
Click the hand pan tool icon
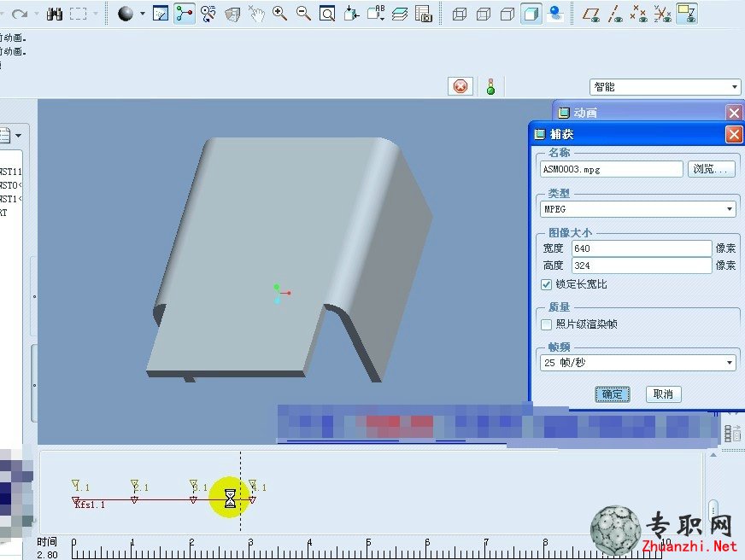256,15
